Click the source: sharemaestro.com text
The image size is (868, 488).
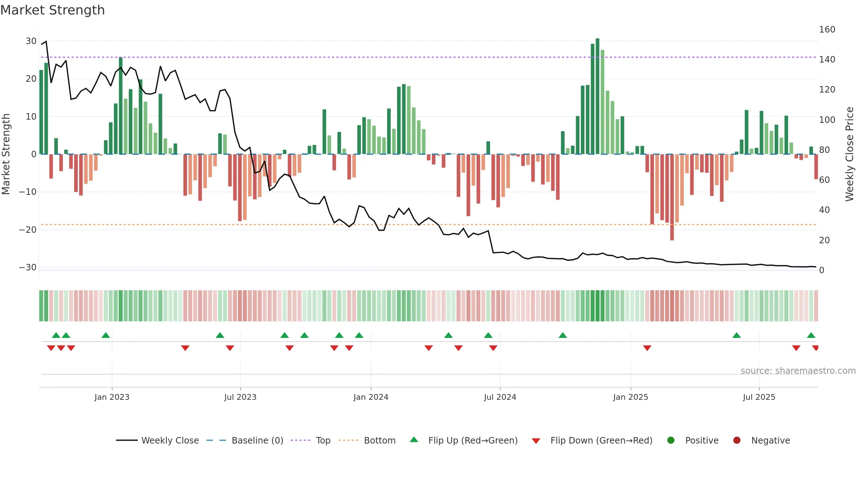[798, 371]
